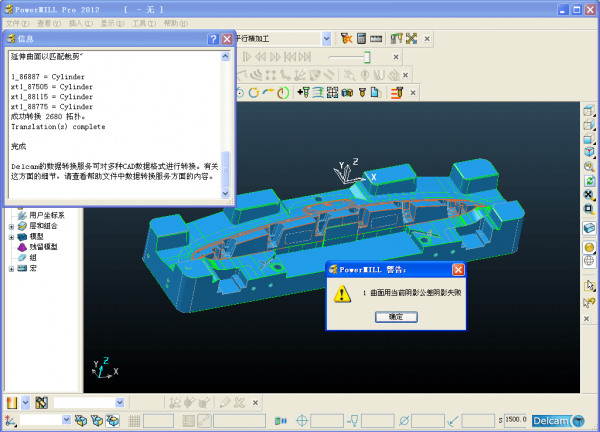Click go to simulation end button
The height and width of the screenshot is (432, 600).
[x=305, y=57]
